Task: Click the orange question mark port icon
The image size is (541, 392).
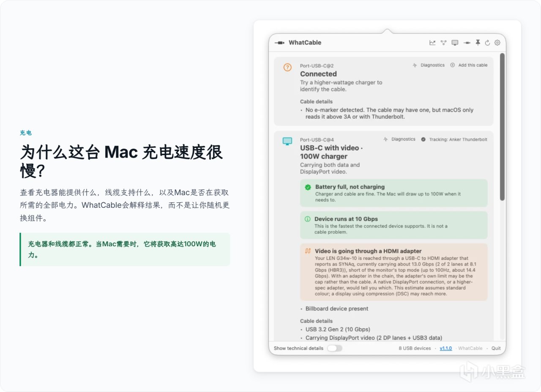Action: (287, 67)
